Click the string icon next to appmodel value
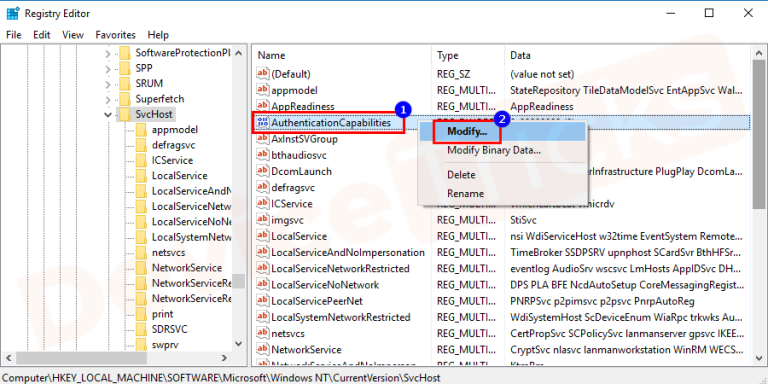 pyautogui.click(x=264, y=90)
